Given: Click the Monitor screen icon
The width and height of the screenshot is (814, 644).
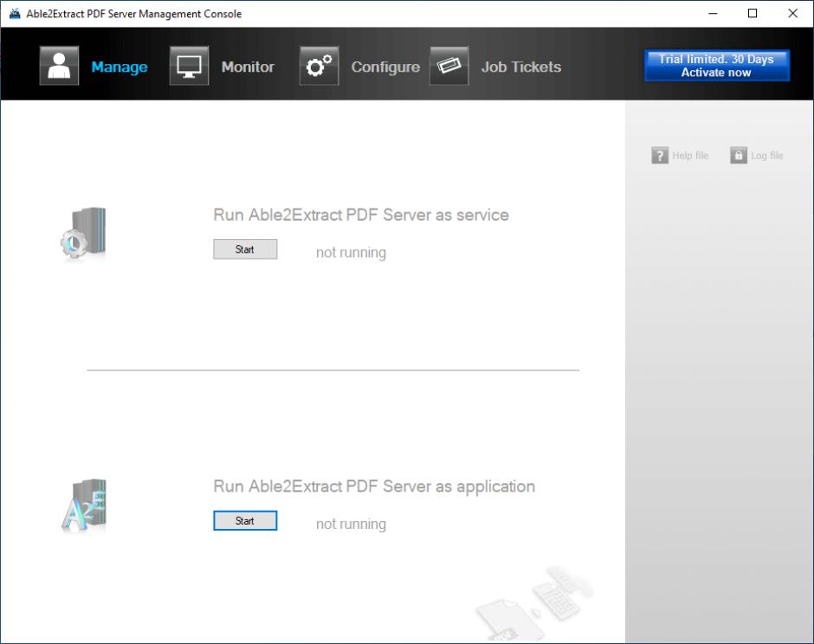Looking at the screenshot, I should coord(189,67).
